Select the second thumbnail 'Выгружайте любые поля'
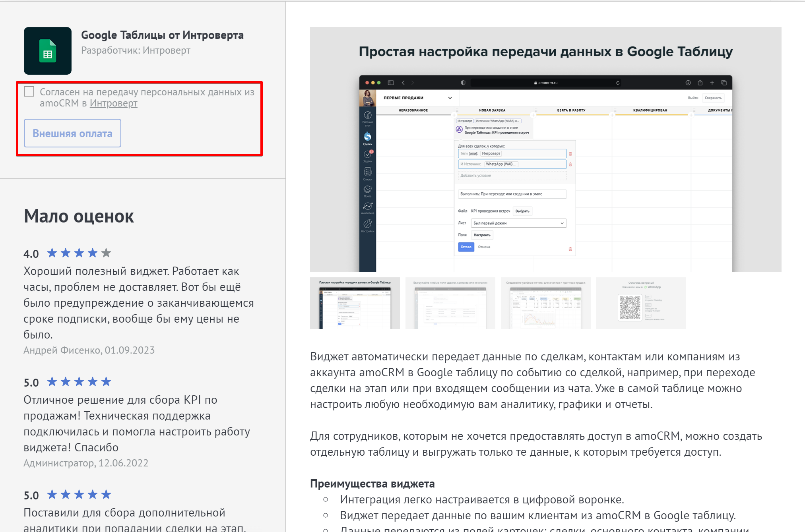Image resolution: width=805 pixels, height=532 pixels. click(x=450, y=303)
